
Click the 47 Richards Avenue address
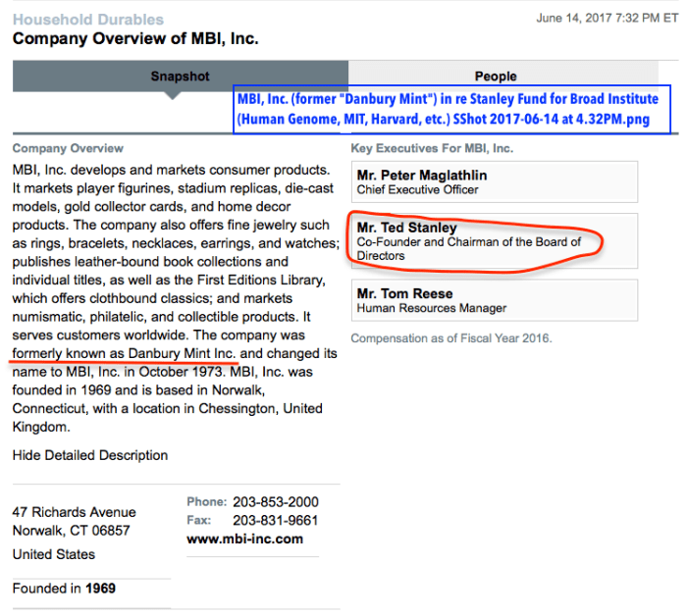[x=75, y=512]
